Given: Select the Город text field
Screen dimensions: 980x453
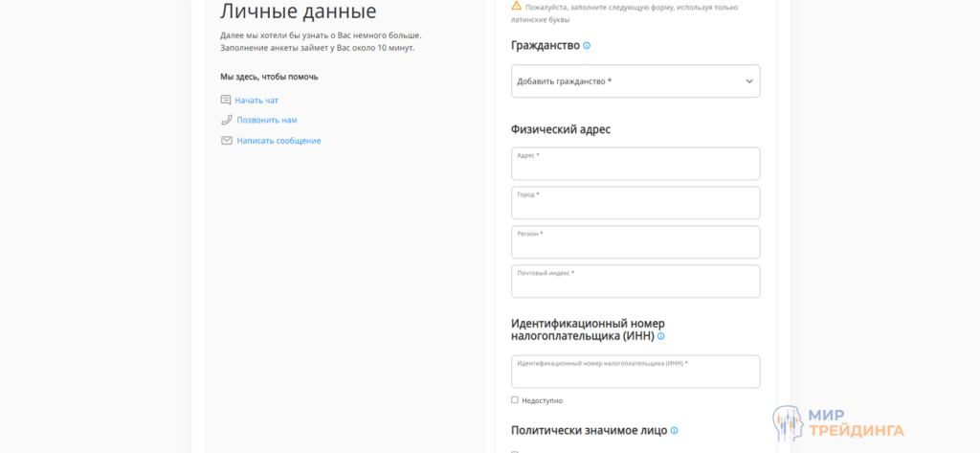Looking at the screenshot, I should [x=635, y=204].
